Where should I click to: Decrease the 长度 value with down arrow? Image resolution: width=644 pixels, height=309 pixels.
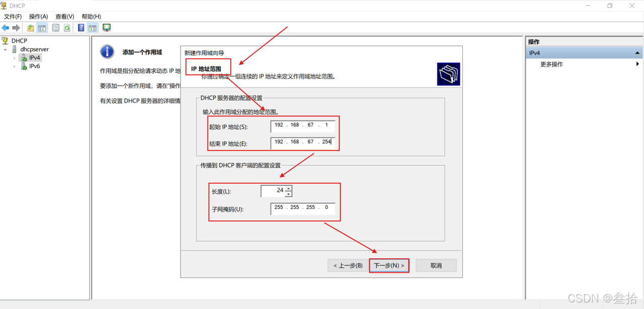pos(289,194)
